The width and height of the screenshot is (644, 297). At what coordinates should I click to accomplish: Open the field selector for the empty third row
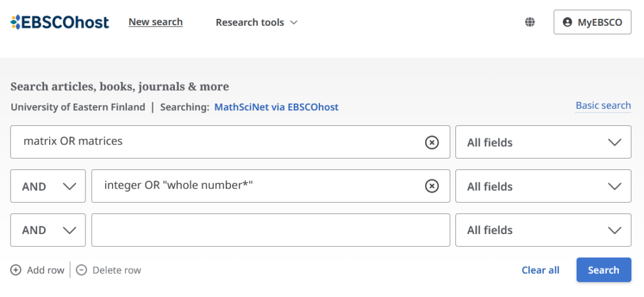tap(543, 230)
